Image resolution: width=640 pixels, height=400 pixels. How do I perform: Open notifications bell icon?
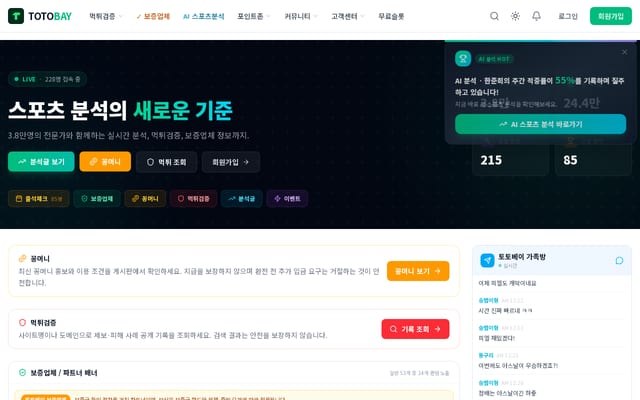click(536, 16)
